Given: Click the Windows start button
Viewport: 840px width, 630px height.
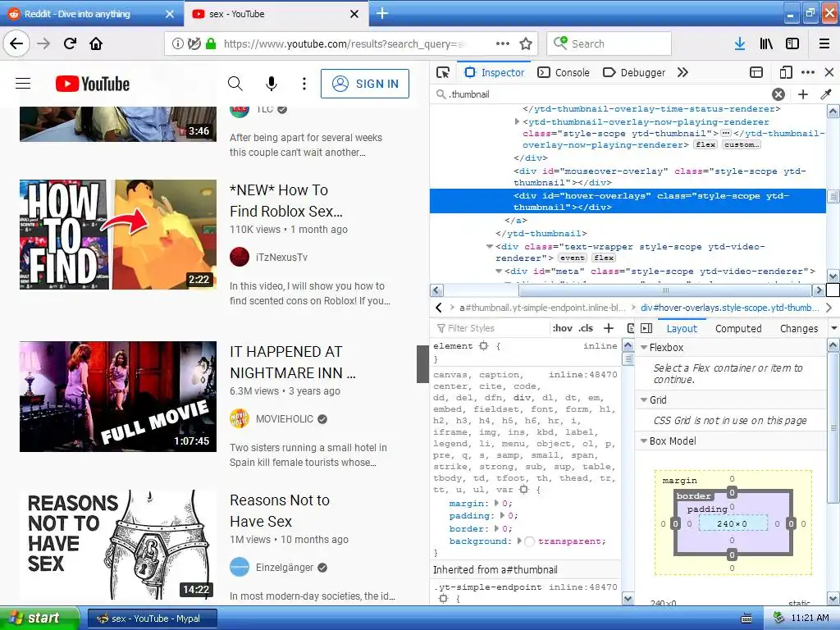Looking at the screenshot, I should 39,618.
